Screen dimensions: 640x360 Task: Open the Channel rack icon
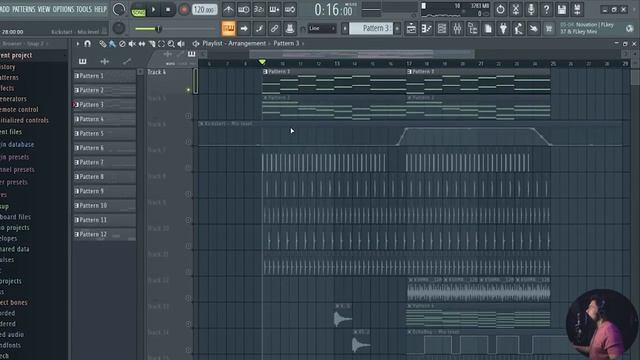click(442, 29)
